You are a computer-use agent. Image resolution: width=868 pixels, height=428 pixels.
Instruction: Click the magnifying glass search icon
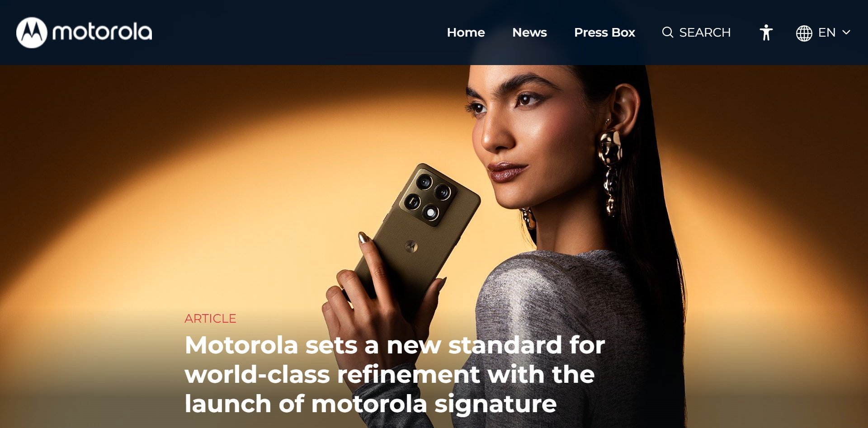point(667,33)
